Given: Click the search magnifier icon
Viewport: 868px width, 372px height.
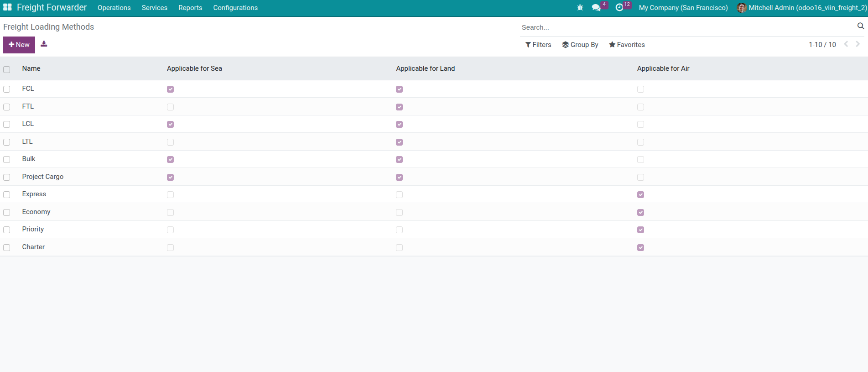Looking at the screenshot, I should pyautogui.click(x=860, y=26).
